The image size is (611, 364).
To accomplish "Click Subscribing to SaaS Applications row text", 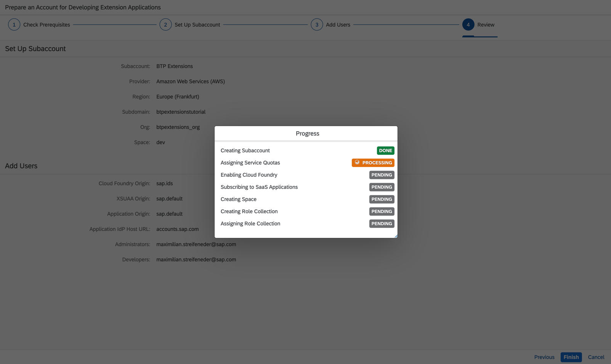I will pyautogui.click(x=259, y=187).
